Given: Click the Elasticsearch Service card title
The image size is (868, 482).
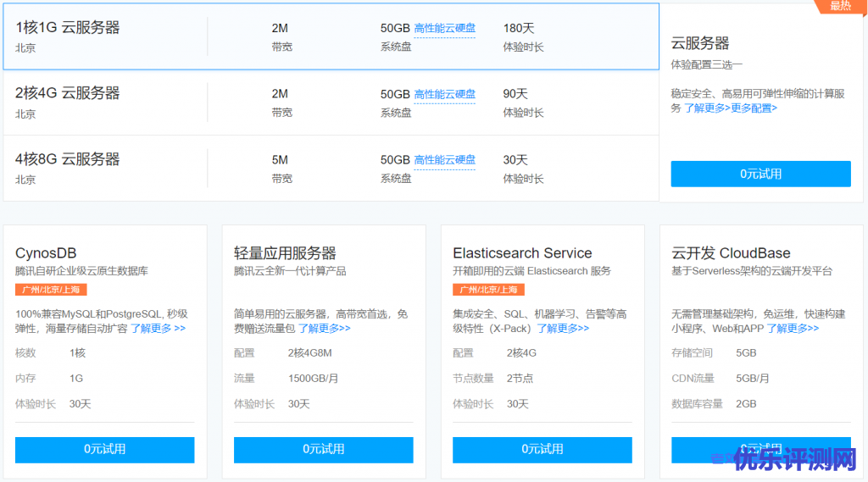Looking at the screenshot, I should [522, 253].
